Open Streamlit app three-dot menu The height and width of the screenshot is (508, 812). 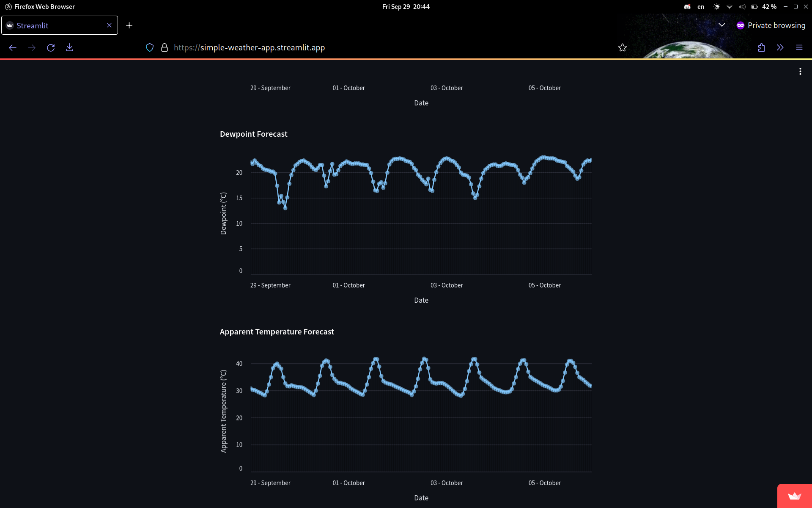coord(800,72)
